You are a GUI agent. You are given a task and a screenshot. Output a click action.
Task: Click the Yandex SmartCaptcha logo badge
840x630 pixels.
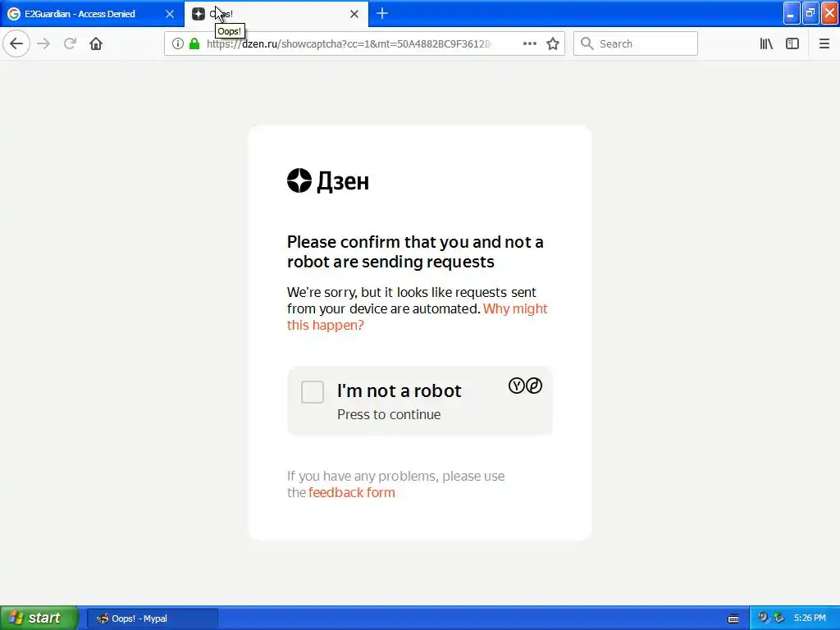tap(525, 386)
